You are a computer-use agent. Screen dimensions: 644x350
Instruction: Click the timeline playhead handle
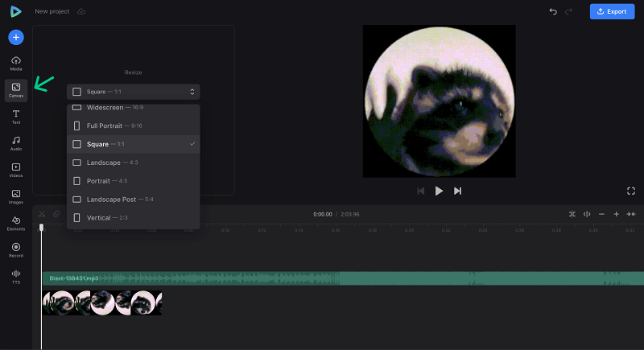(41, 228)
